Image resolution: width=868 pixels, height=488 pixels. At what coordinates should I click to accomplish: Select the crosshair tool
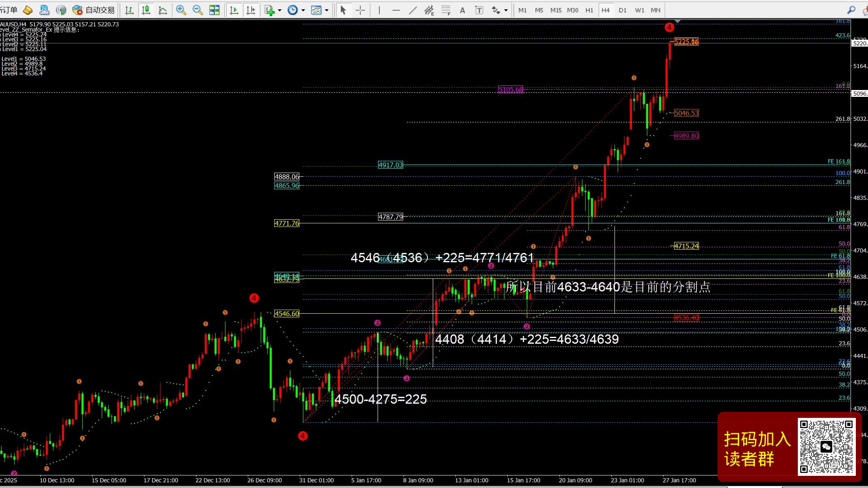(x=360, y=10)
